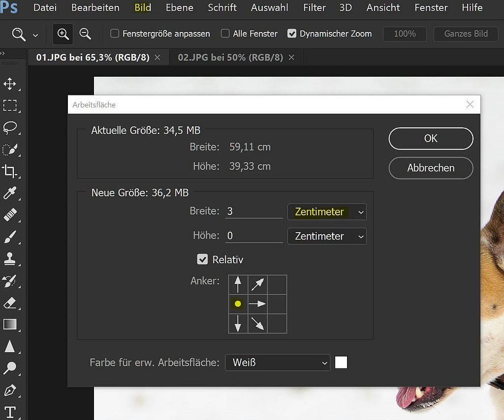Click the Abbrechen button

point(431,168)
